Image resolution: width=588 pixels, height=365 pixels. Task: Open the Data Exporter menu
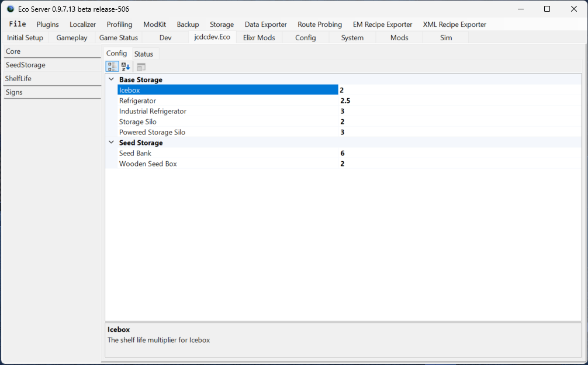pyautogui.click(x=266, y=25)
